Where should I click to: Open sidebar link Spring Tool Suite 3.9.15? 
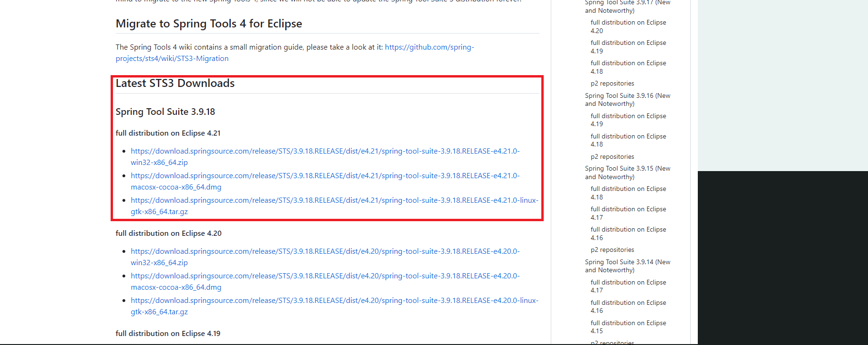[627, 172]
